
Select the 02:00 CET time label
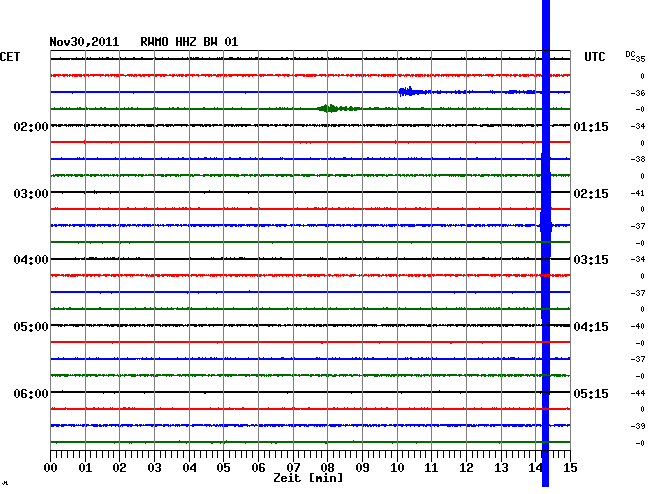[31, 126]
